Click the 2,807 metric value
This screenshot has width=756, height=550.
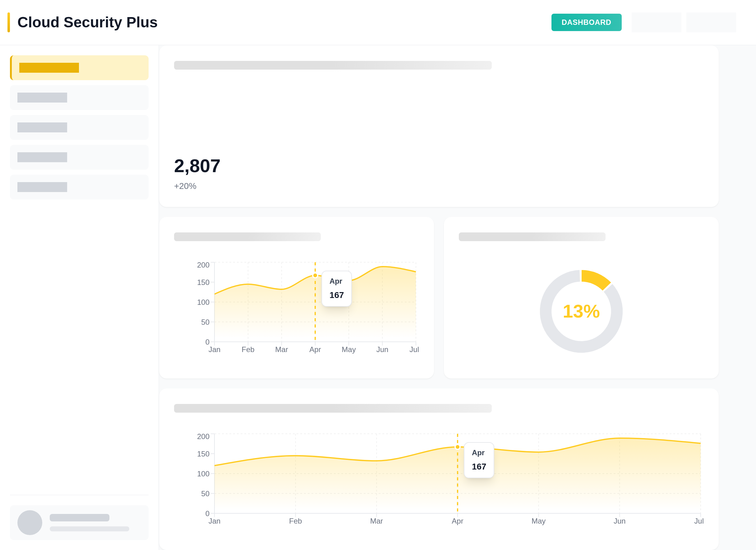[197, 166]
